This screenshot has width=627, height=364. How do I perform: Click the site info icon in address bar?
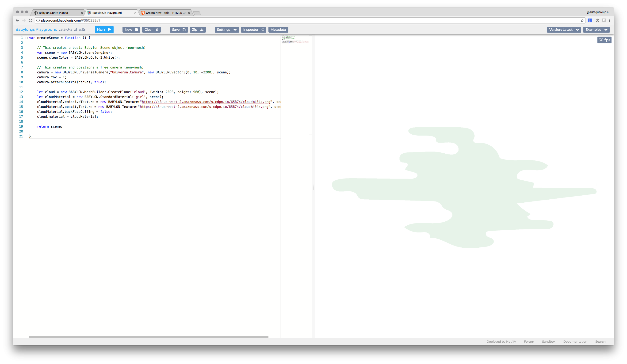click(38, 20)
